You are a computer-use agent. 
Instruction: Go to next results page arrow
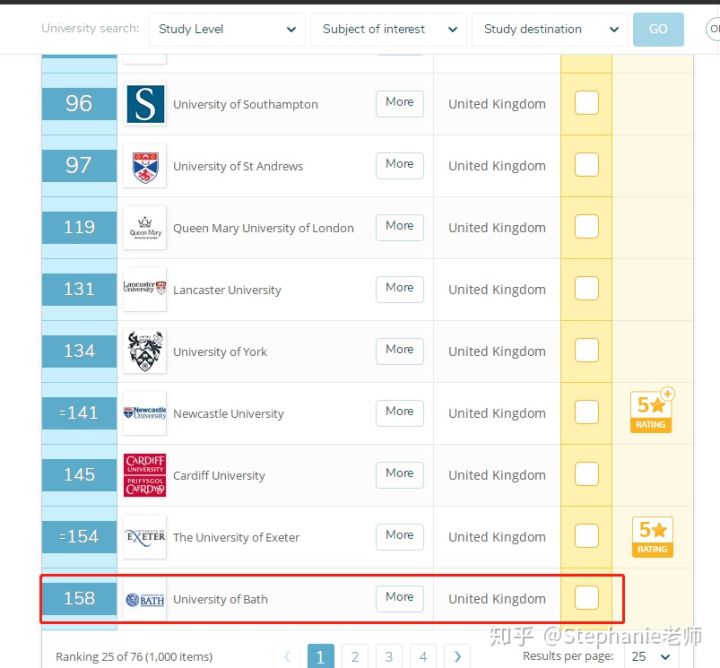(x=457, y=657)
